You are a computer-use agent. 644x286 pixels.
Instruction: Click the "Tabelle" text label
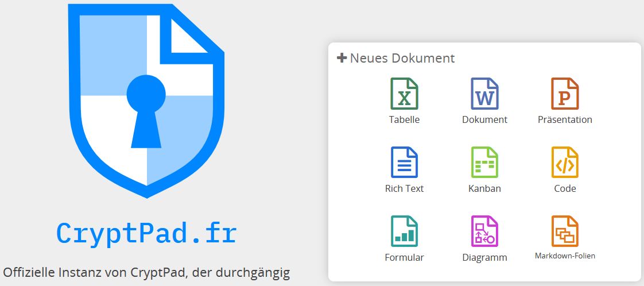tap(404, 120)
